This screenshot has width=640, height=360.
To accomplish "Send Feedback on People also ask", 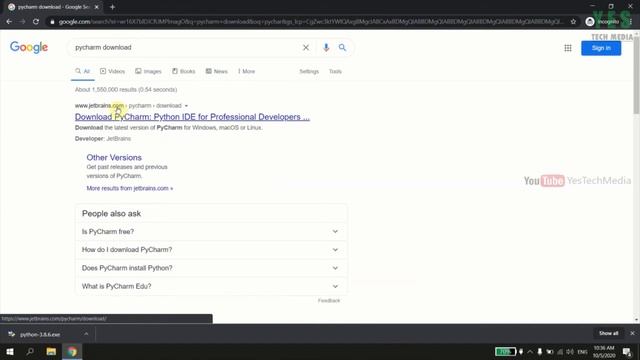I will (x=329, y=300).
